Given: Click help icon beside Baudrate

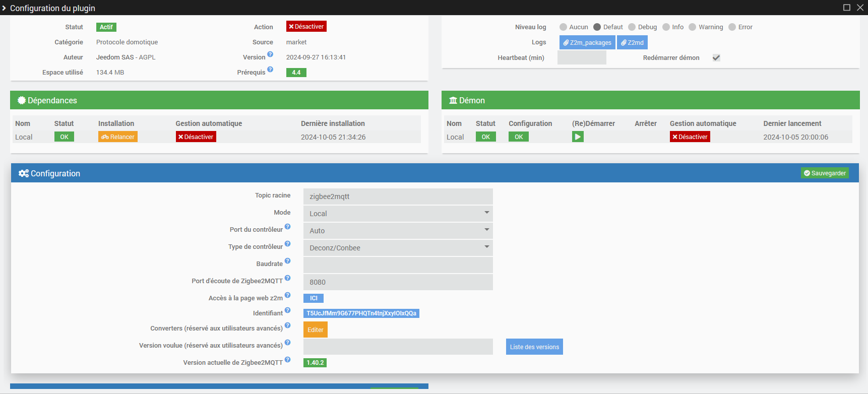Looking at the screenshot, I should click(x=287, y=261).
